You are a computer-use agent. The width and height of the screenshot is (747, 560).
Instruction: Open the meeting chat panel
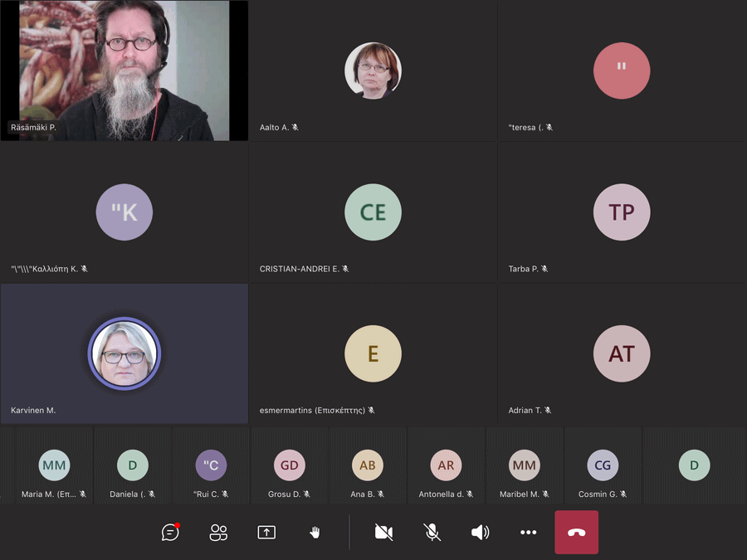170,533
